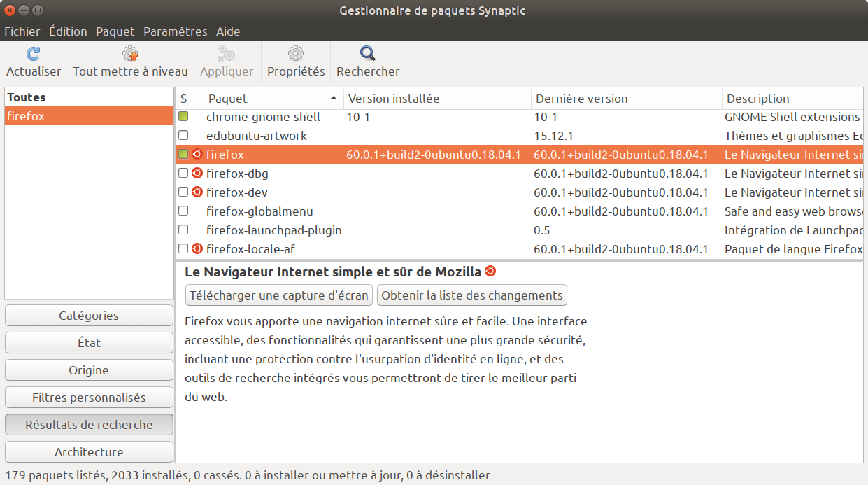Image resolution: width=868 pixels, height=485 pixels.
Task: Show the Origine filter view
Action: [89, 370]
